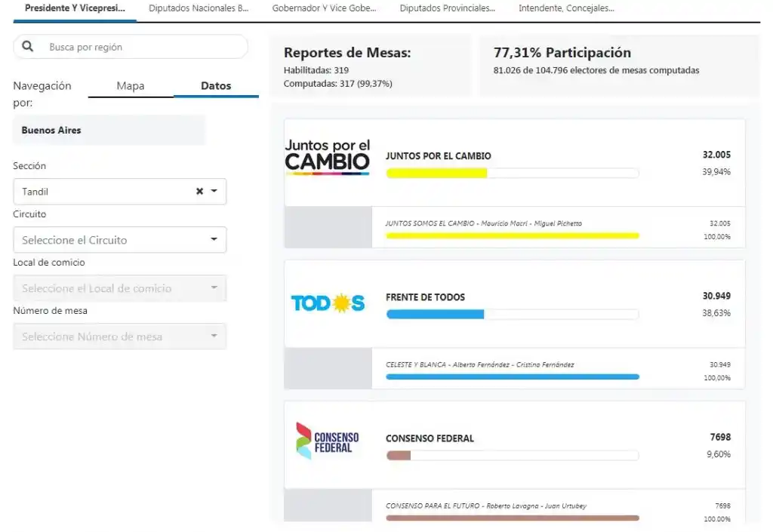Click the blue Frente de Todos progress bar

pyautogui.click(x=435, y=314)
